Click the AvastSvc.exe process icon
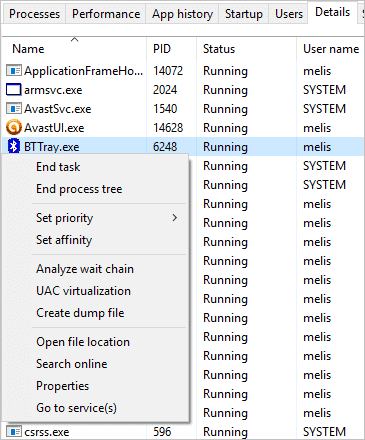The height and width of the screenshot is (440, 365). (x=14, y=109)
